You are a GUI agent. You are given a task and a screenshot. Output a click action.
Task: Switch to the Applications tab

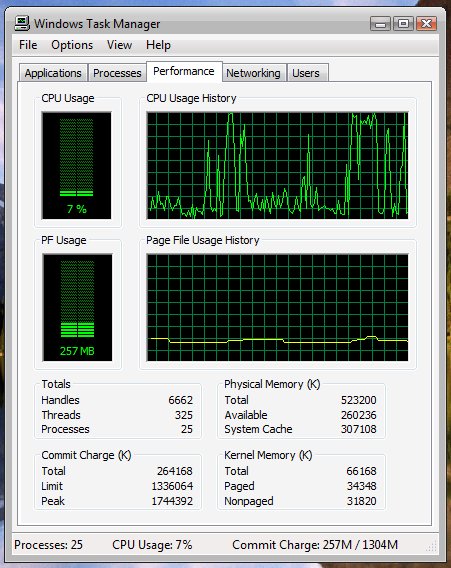pos(53,73)
